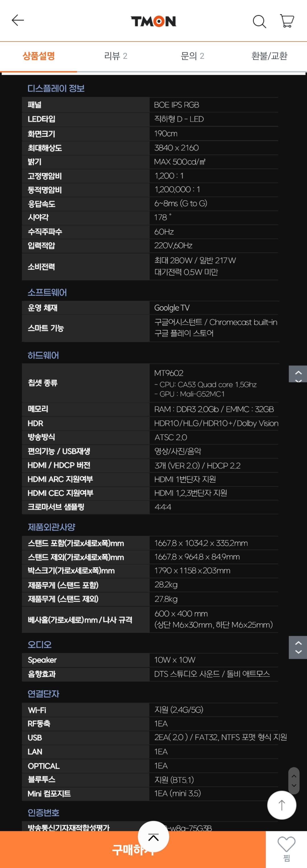
Task: Tap the TMON logo
Action: (153, 21)
